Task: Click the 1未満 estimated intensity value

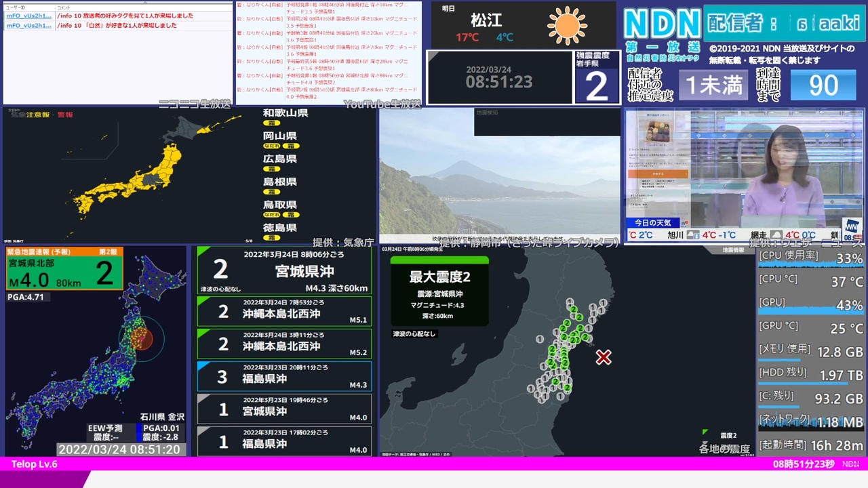Action: point(713,85)
